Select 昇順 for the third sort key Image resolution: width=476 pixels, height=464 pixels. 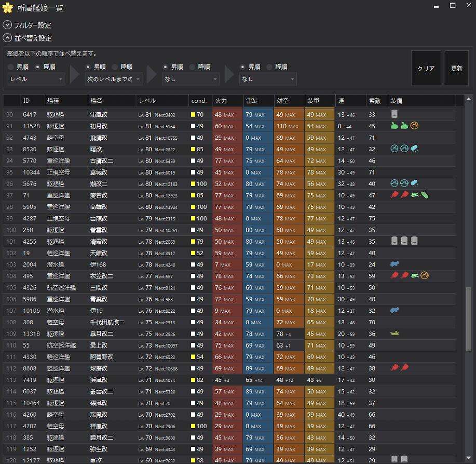tap(173, 67)
